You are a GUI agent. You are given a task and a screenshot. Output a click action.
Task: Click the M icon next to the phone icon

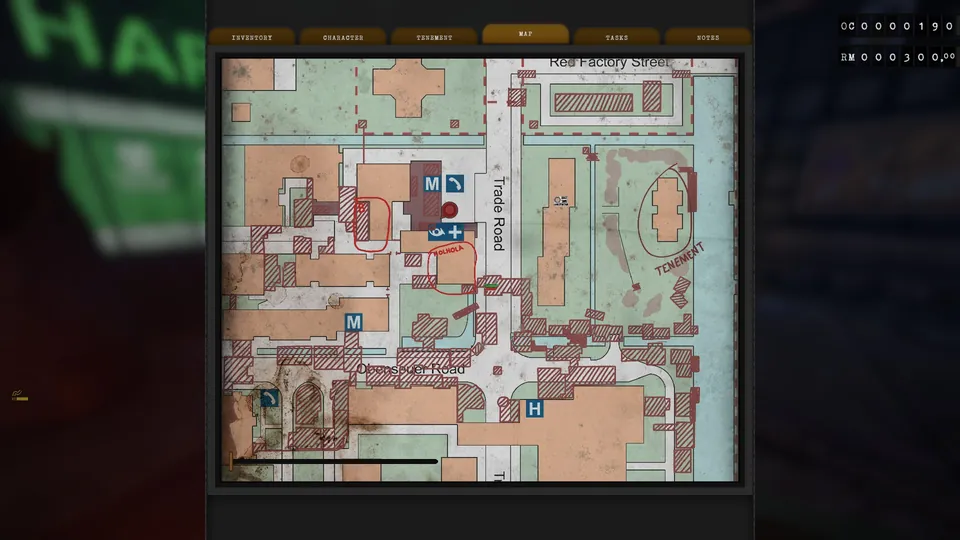click(x=432, y=183)
